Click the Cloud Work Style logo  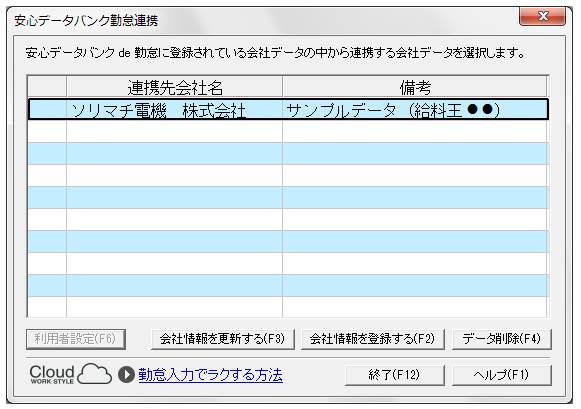pyautogui.click(x=70, y=374)
